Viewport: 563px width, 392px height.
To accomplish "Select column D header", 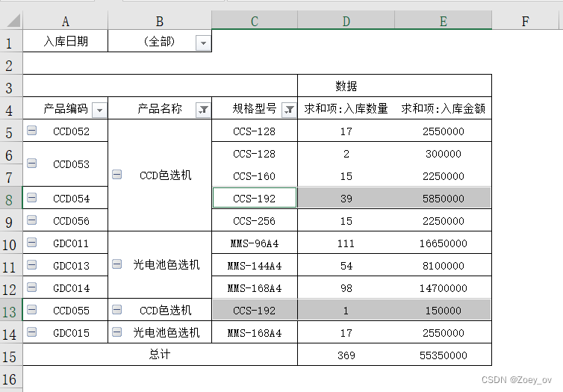I will coord(346,21).
